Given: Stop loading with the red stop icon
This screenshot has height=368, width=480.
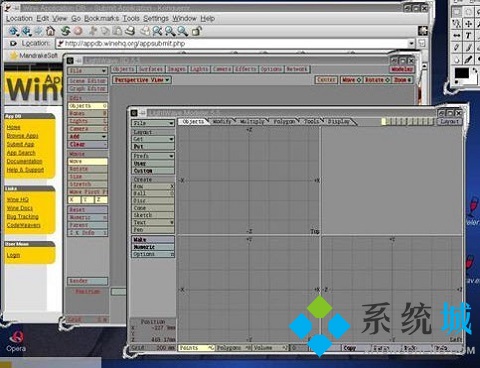Looking at the screenshot, I should click(78, 31).
